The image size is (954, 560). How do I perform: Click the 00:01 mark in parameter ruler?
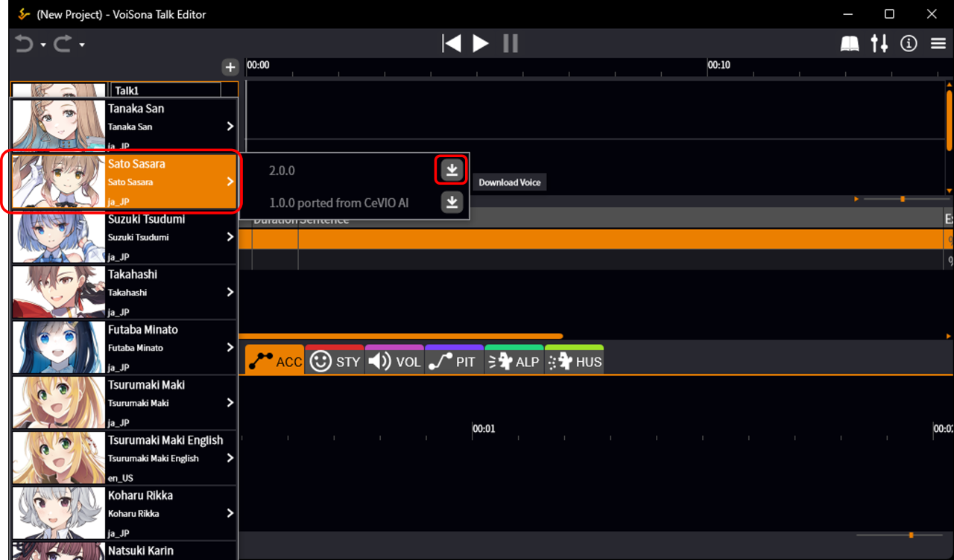point(484,429)
